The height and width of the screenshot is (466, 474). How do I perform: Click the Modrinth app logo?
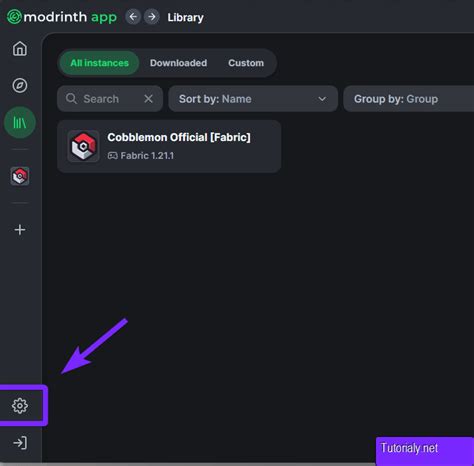pos(62,17)
